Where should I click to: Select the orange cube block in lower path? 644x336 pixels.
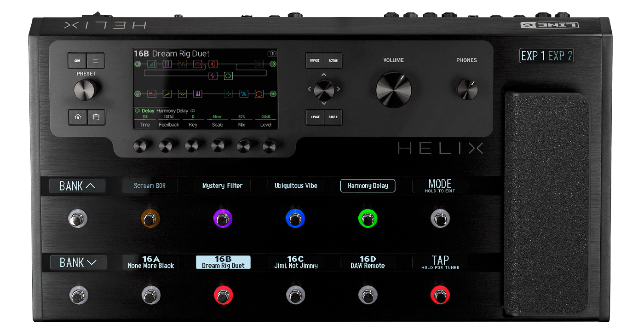(259, 94)
